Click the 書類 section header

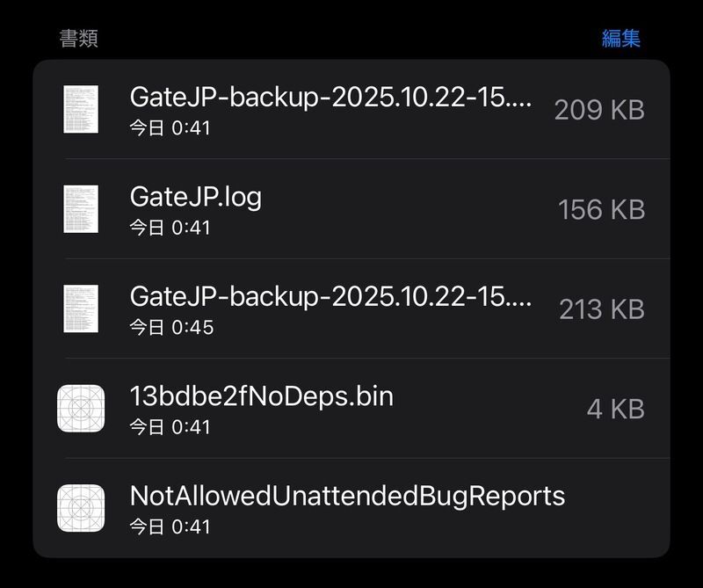point(78,38)
